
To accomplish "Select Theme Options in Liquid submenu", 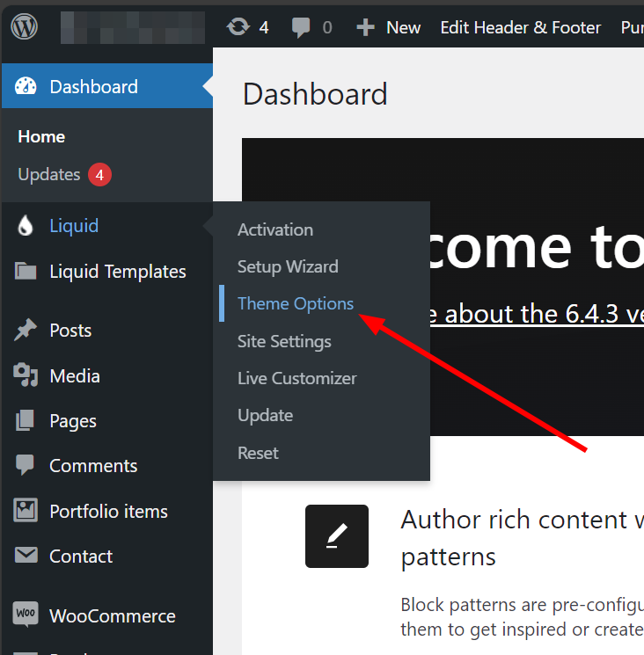I will click(295, 303).
